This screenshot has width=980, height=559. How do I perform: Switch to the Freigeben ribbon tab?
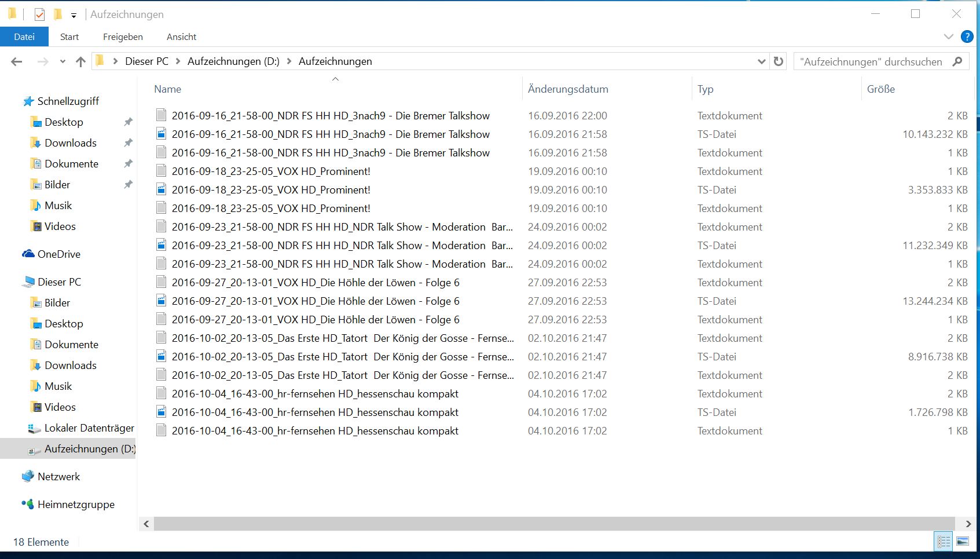(x=123, y=36)
